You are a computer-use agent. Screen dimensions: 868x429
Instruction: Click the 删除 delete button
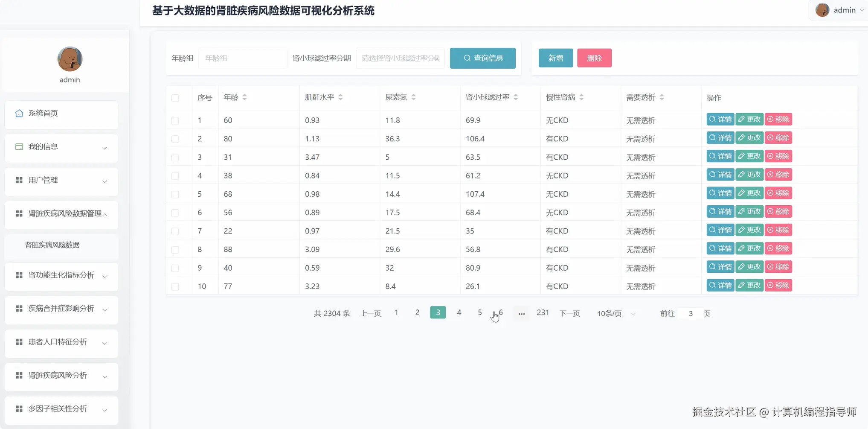pos(594,58)
